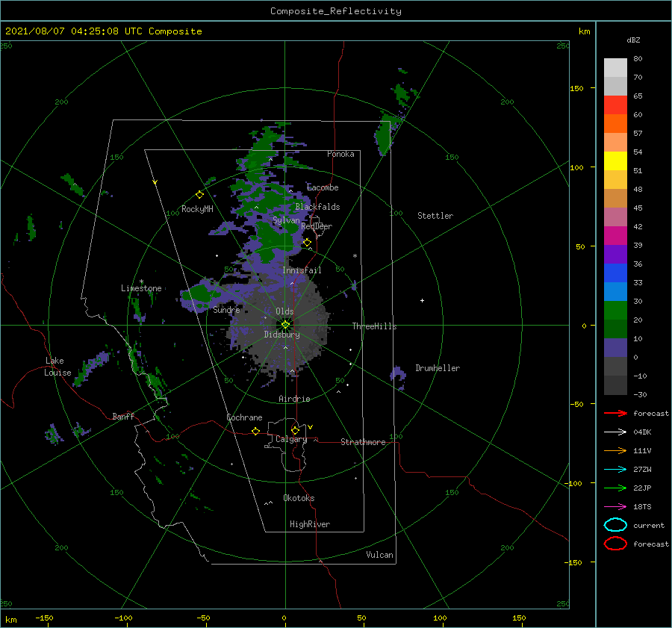Click the white 04DK arrow icon
672x628 pixels.
point(615,432)
